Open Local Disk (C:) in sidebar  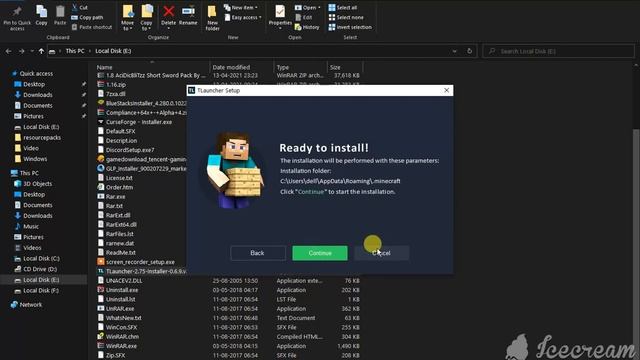(41, 258)
